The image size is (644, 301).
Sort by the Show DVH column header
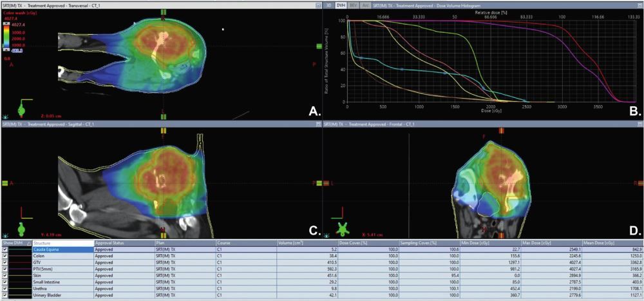pyautogui.click(x=16, y=243)
